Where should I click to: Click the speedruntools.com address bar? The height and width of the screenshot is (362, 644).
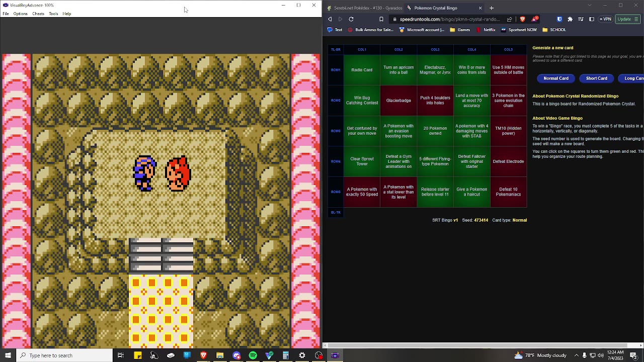point(450,19)
